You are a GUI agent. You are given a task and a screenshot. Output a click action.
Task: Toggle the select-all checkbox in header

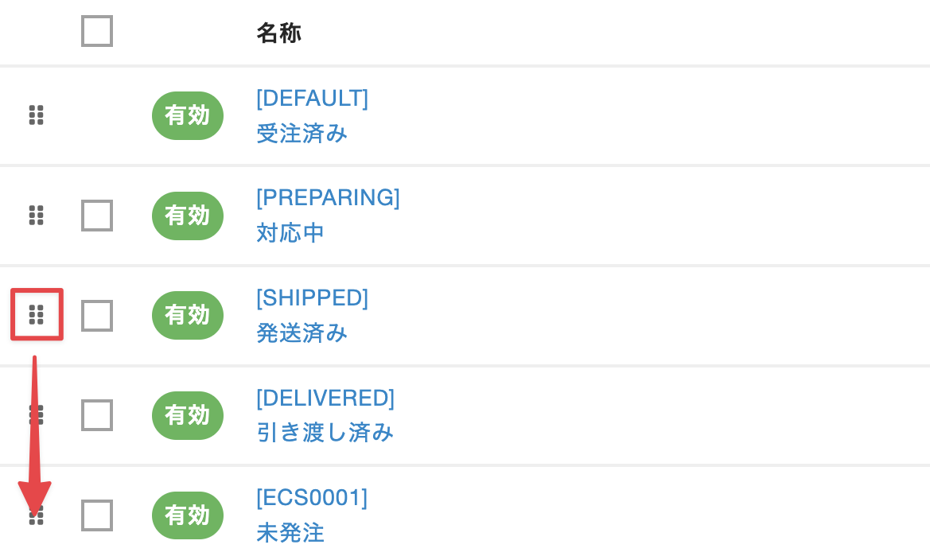click(97, 32)
